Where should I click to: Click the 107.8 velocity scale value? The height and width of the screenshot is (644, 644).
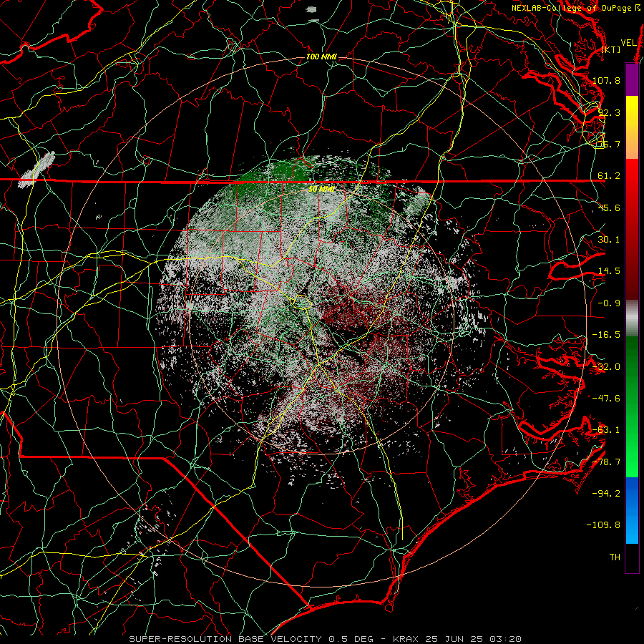[x=606, y=80]
